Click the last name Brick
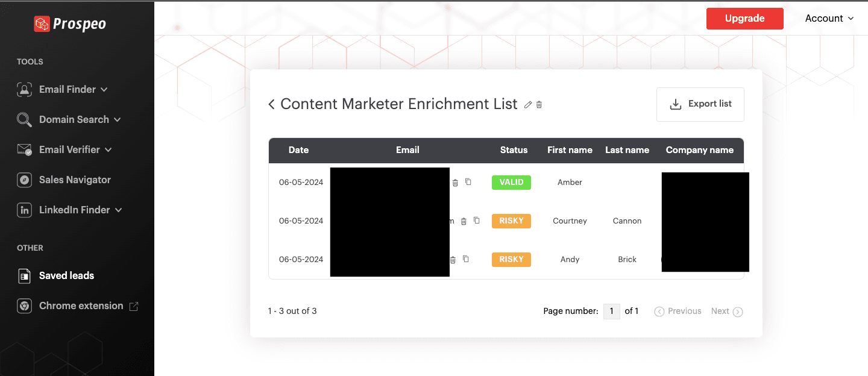The height and width of the screenshot is (376, 868). [x=627, y=259]
